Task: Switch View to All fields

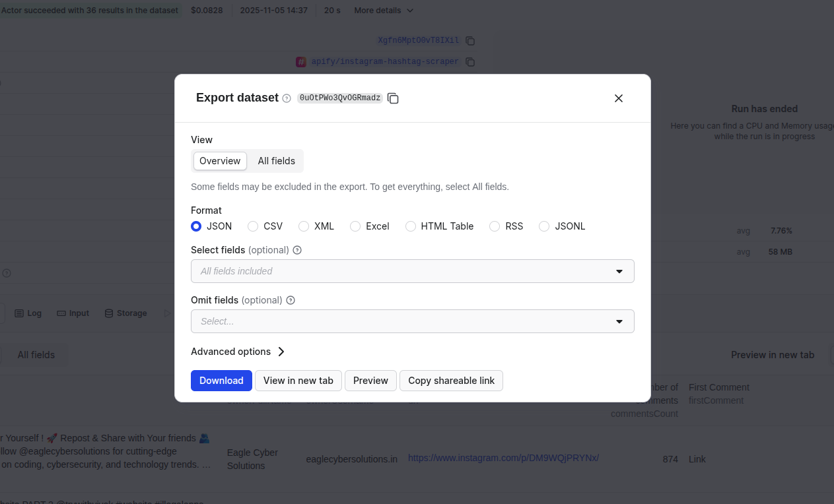Action: pos(276,161)
